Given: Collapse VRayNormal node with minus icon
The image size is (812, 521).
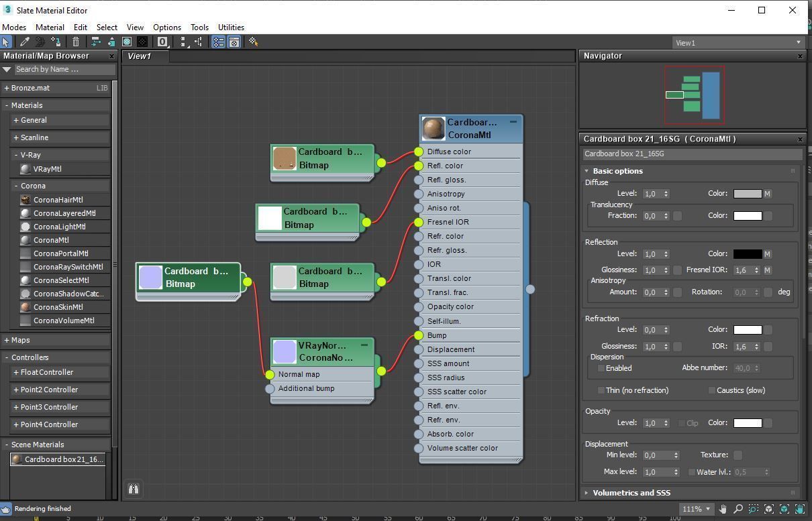Looking at the screenshot, I should tap(364, 345).
